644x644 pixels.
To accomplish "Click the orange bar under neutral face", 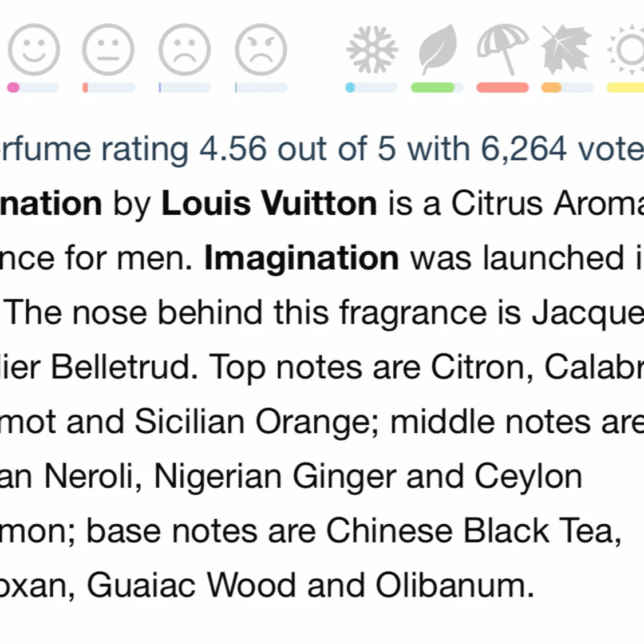I will [x=109, y=88].
